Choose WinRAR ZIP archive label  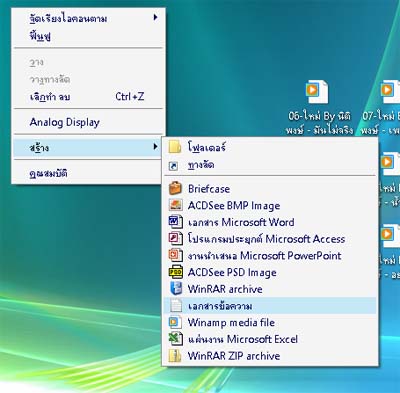coord(234,356)
